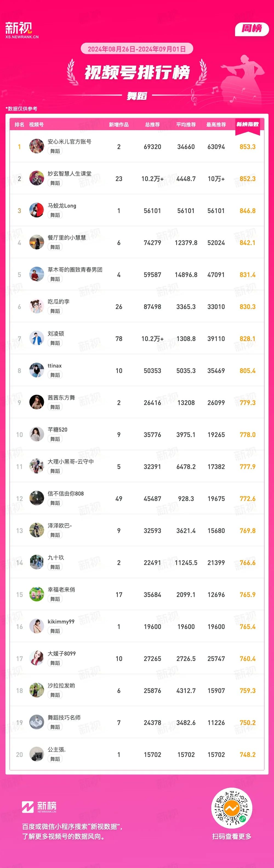Click avatar of 安心米儿官方账号
This screenshot has height=868, width=274.
coord(36,146)
